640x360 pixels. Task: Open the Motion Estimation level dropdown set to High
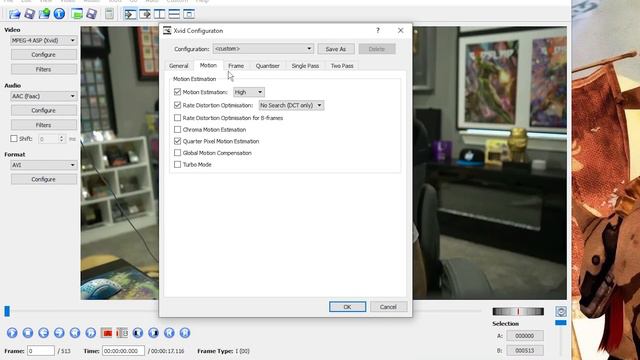[249, 92]
